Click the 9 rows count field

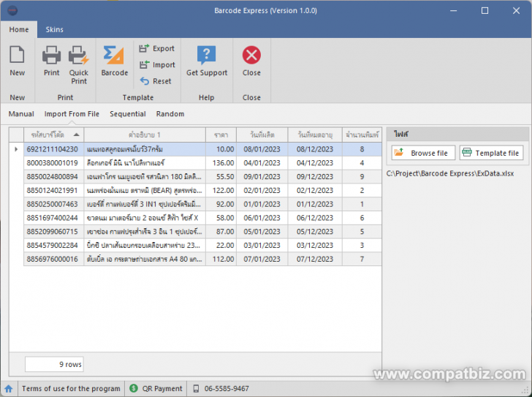(54, 364)
